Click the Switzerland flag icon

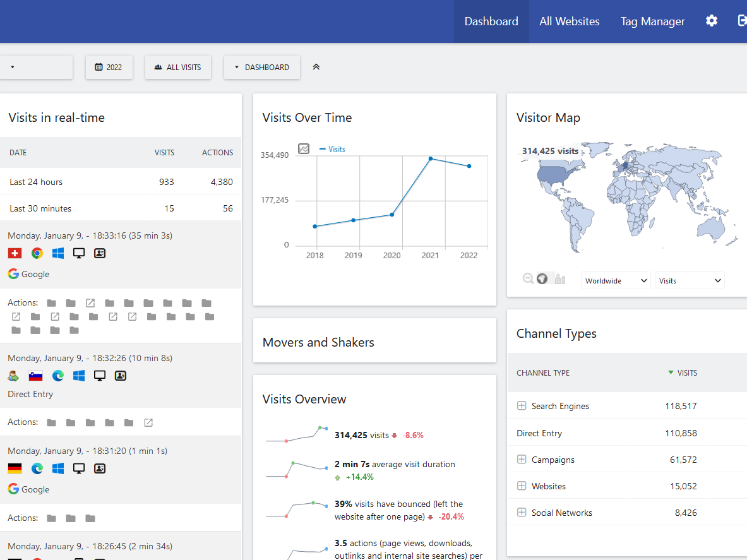pos(15,253)
